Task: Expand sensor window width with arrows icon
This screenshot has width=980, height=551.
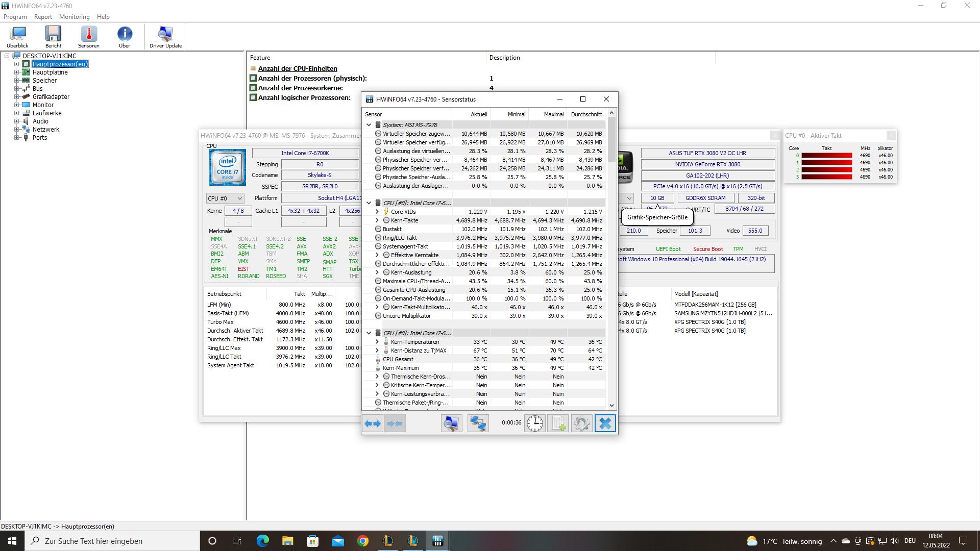Action: click(x=373, y=423)
